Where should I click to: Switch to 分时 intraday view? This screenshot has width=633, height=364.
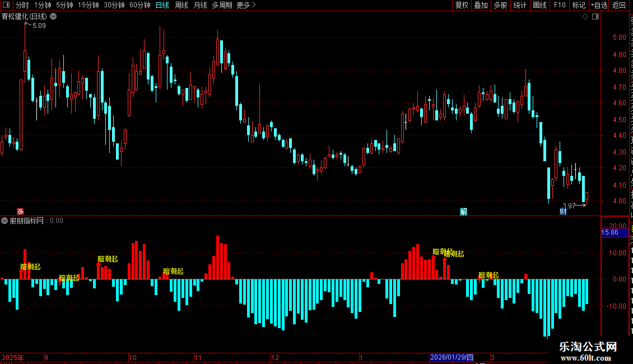point(22,5)
